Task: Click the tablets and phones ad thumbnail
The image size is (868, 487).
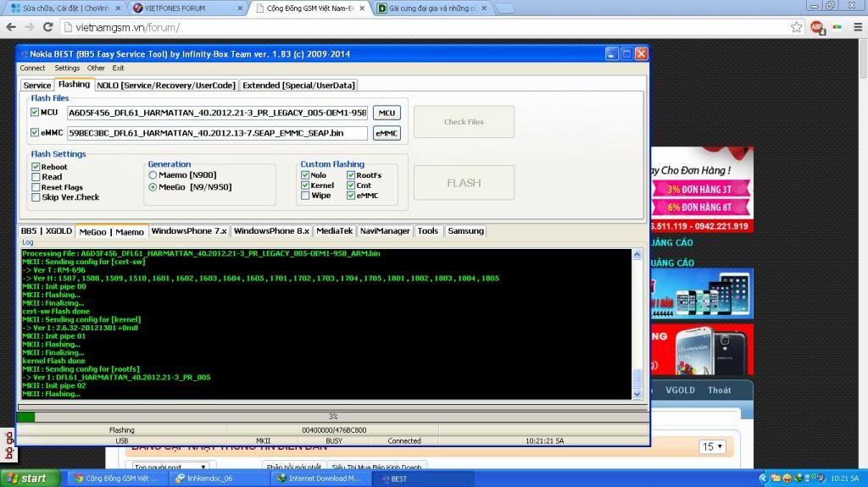Action: click(x=702, y=294)
